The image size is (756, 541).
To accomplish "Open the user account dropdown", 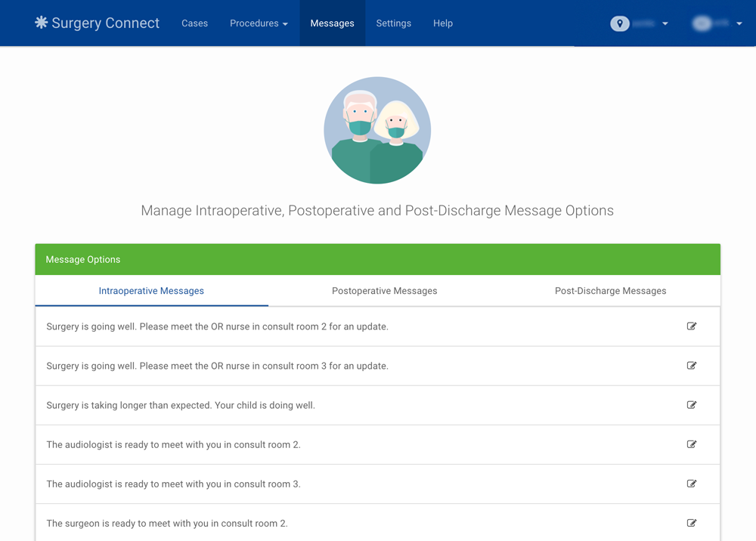I will tap(739, 23).
